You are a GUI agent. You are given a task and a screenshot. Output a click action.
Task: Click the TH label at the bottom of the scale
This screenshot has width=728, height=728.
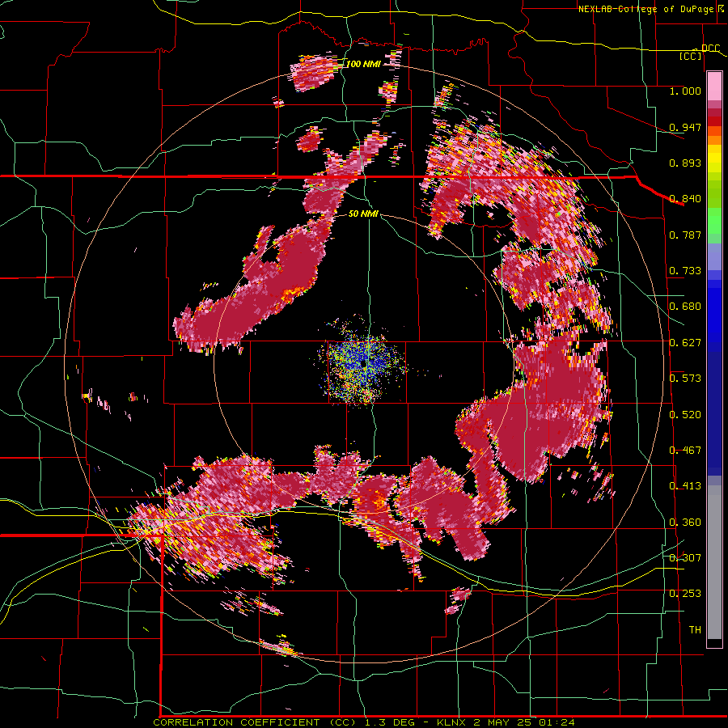[695, 630]
